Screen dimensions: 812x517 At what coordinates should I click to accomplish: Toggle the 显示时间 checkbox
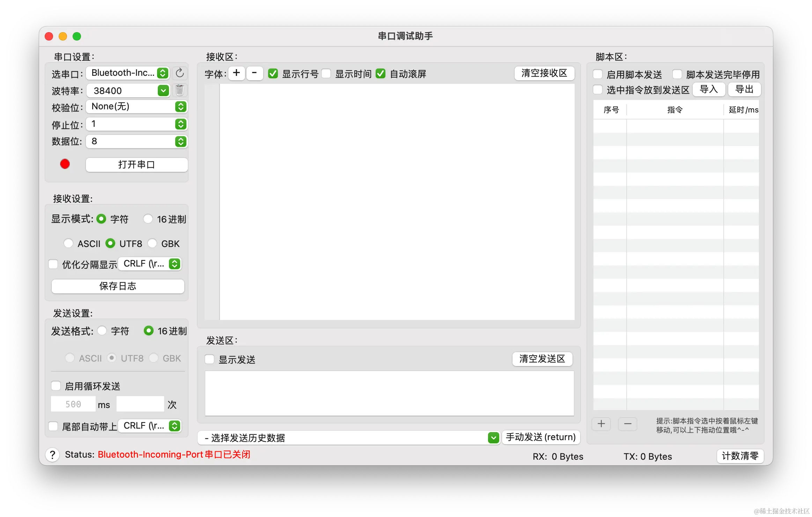point(326,74)
